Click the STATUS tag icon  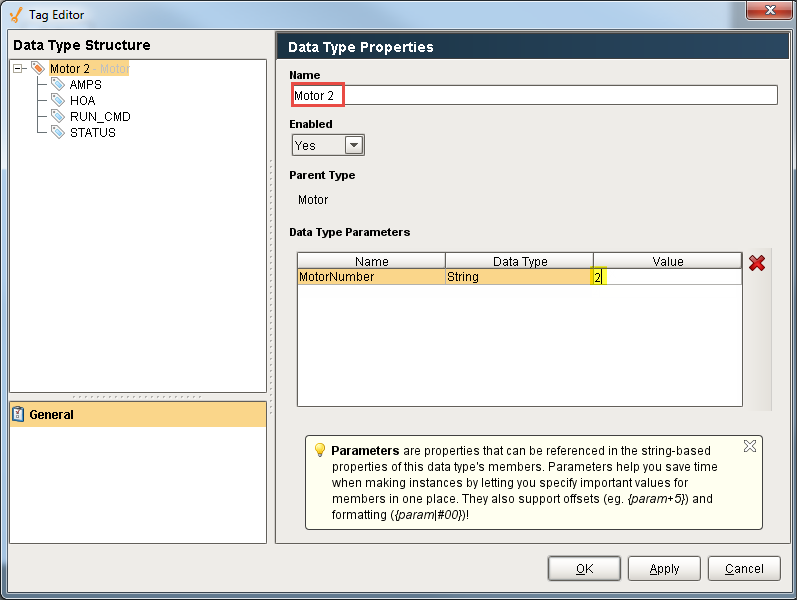click(58, 133)
